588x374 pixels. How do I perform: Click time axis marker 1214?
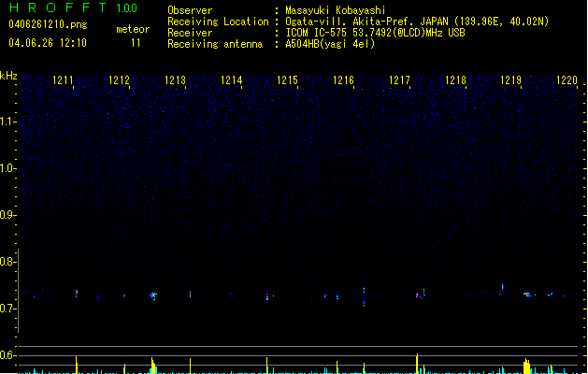(x=232, y=79)
